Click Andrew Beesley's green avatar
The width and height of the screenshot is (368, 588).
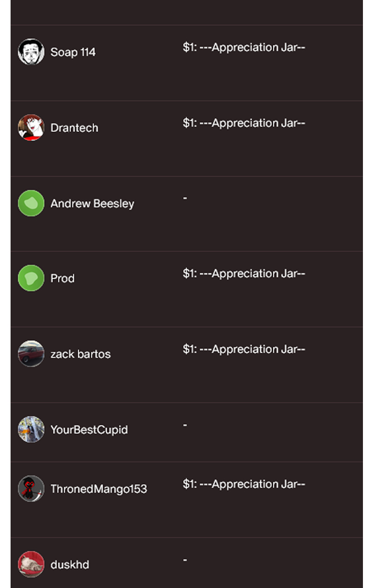pos(31,203)
